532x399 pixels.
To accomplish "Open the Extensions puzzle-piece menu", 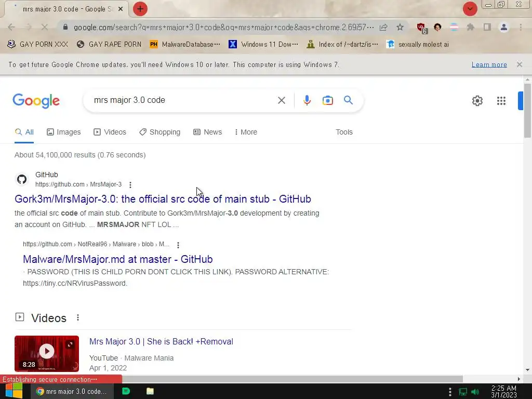I will click(471, 27).
